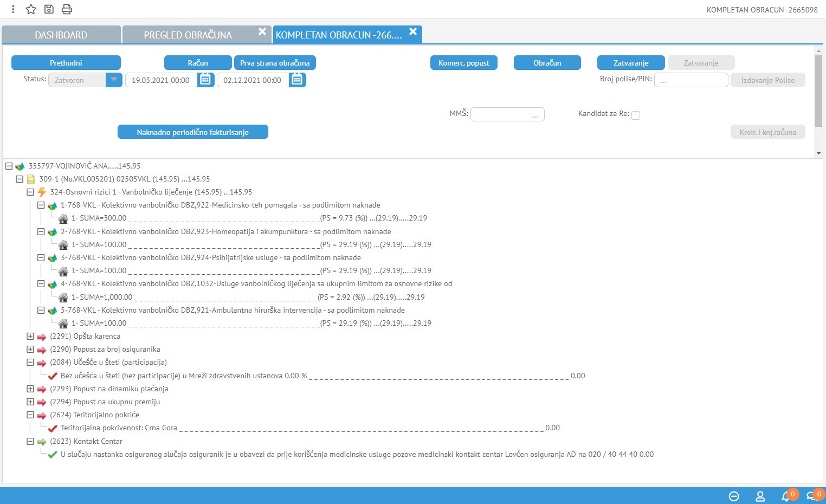Click icon of 924-Psihijatrijske usluge row
Image resolution: width=826 pixels, height=504 pixels.
tap(53, 258)
